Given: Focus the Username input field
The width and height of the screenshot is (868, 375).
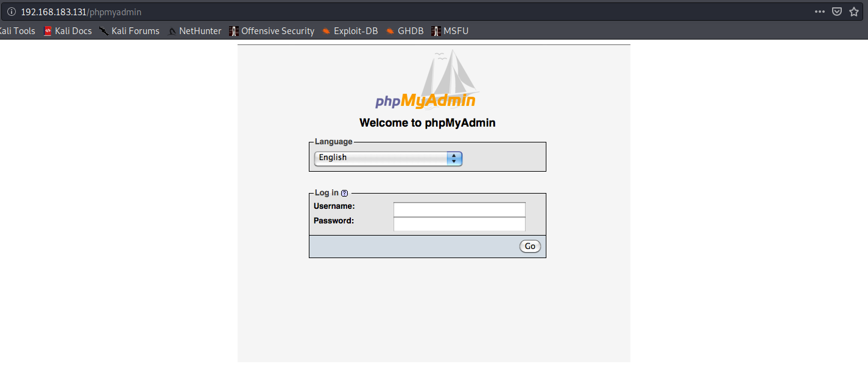Looking at the screenshot, I should tap(459, 209).
